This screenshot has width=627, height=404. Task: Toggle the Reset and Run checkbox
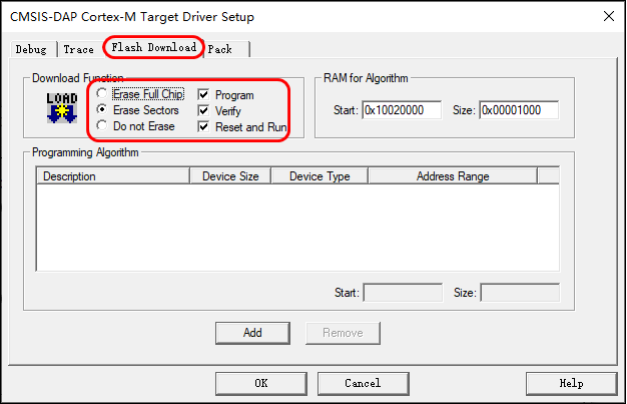click(204, 127)
